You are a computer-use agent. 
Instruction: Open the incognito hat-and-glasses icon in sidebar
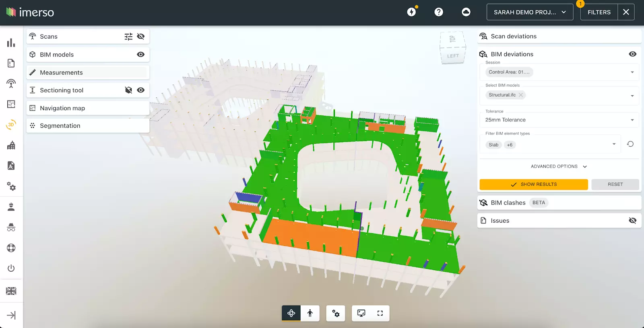tap(11, 227)
